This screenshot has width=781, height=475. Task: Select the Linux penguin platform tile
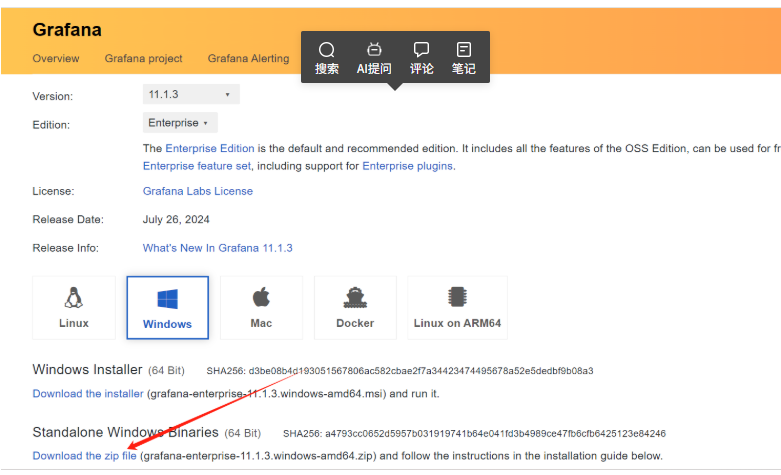click(74, 308)
